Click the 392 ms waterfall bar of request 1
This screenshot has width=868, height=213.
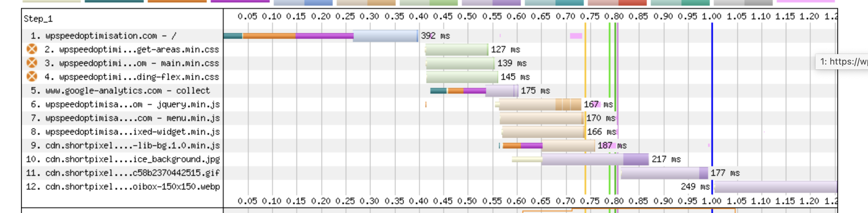pos(321,36)
